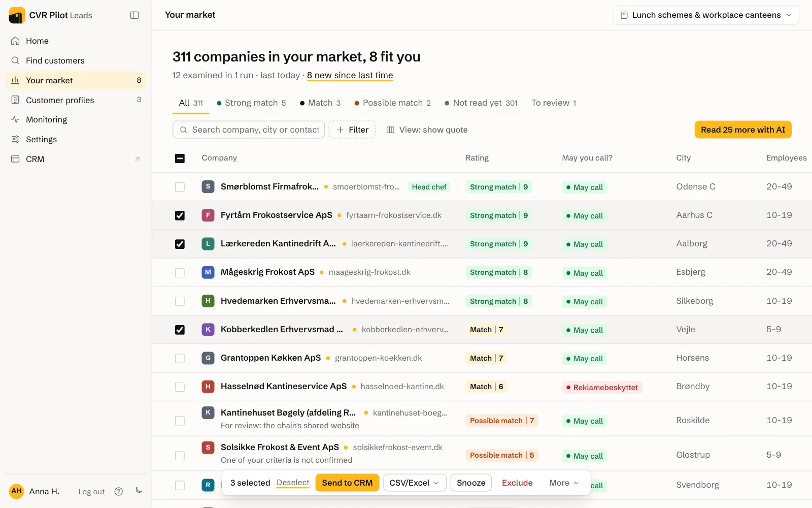Click 8 new since last time link
This screenshot has height=508, width=812.
coord(350,75)
